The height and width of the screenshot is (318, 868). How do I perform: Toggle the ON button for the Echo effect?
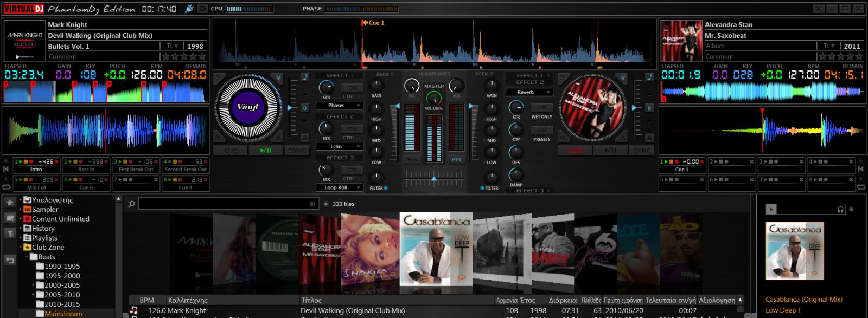pos(353,128)
